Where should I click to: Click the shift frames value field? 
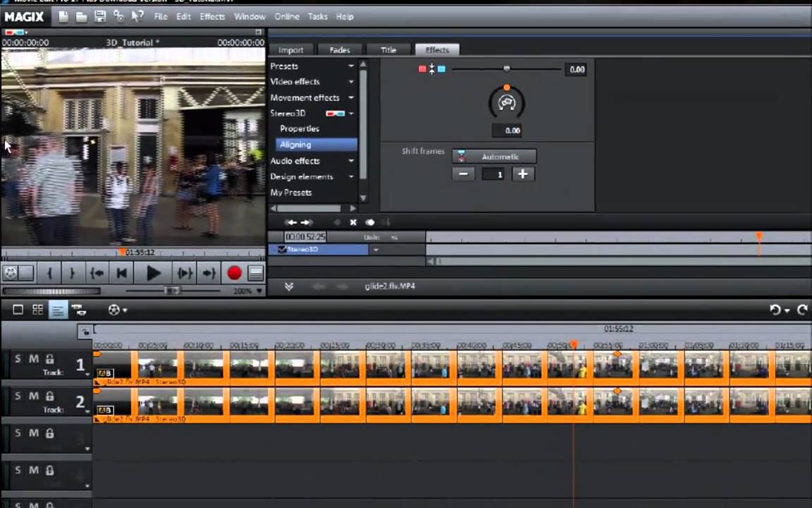tap(493, 174)
